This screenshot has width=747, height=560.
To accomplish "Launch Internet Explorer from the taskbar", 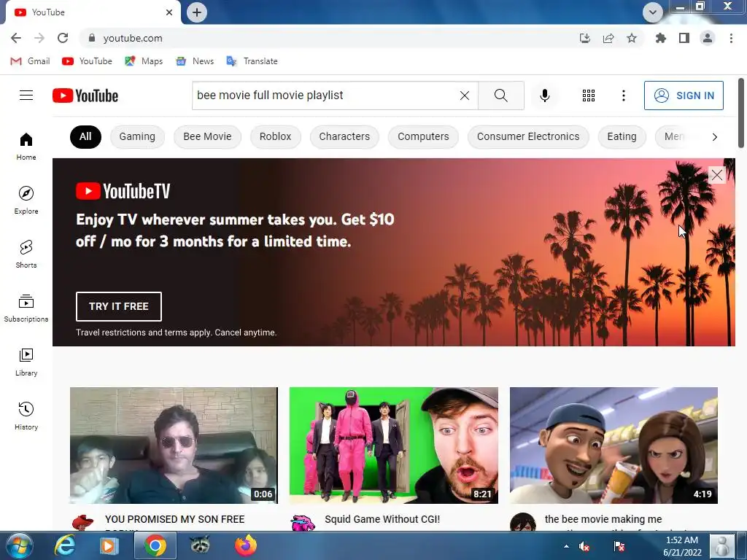I will [64, 545].
